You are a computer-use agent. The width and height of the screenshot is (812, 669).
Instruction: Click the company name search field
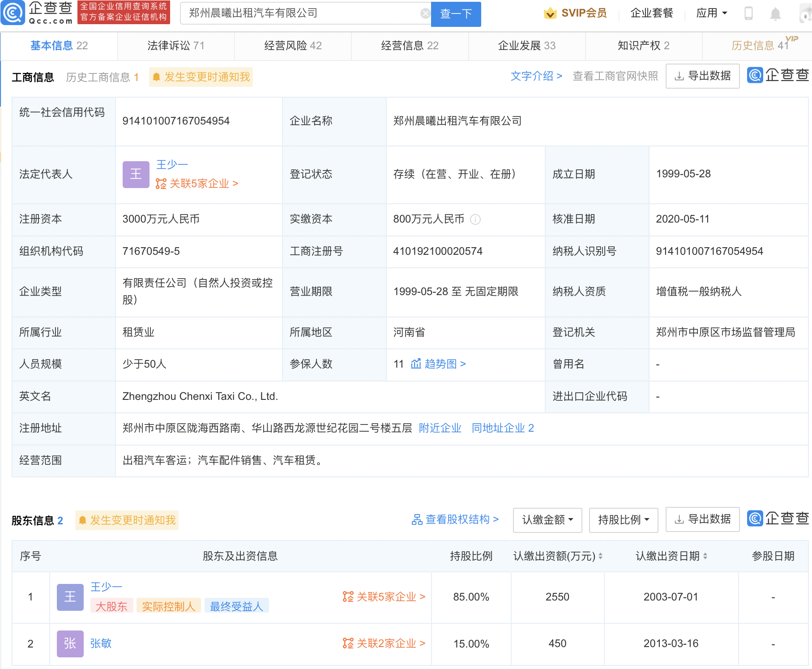pos(300,13)
